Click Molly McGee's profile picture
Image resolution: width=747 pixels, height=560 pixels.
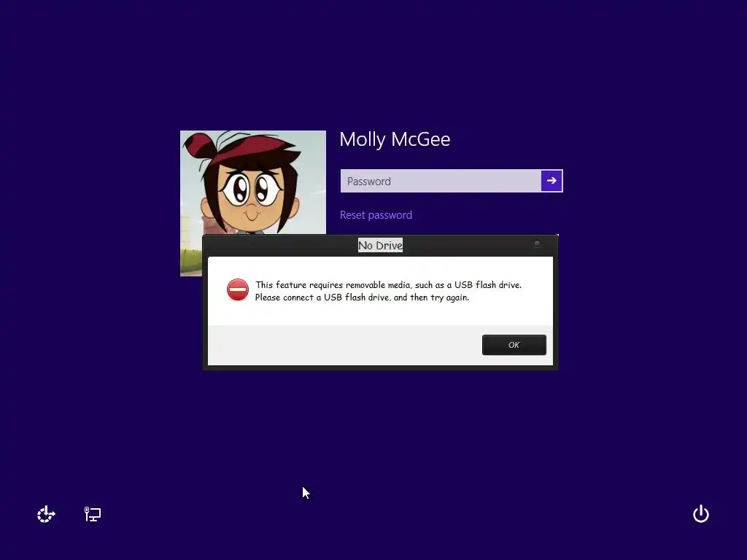click(x=253, y=182)
